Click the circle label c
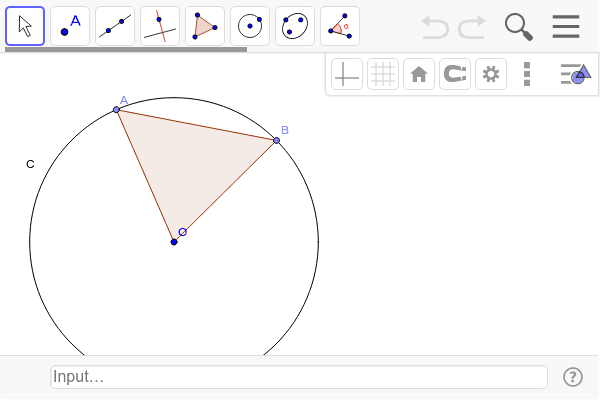Screen dimensions: 600x400 [30, 164]
